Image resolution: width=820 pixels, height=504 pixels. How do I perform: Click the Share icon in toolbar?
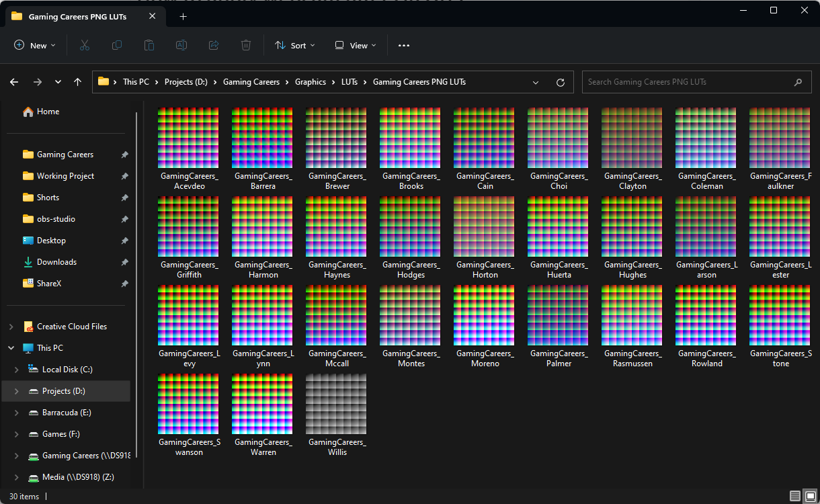click(x=214, y=45)
